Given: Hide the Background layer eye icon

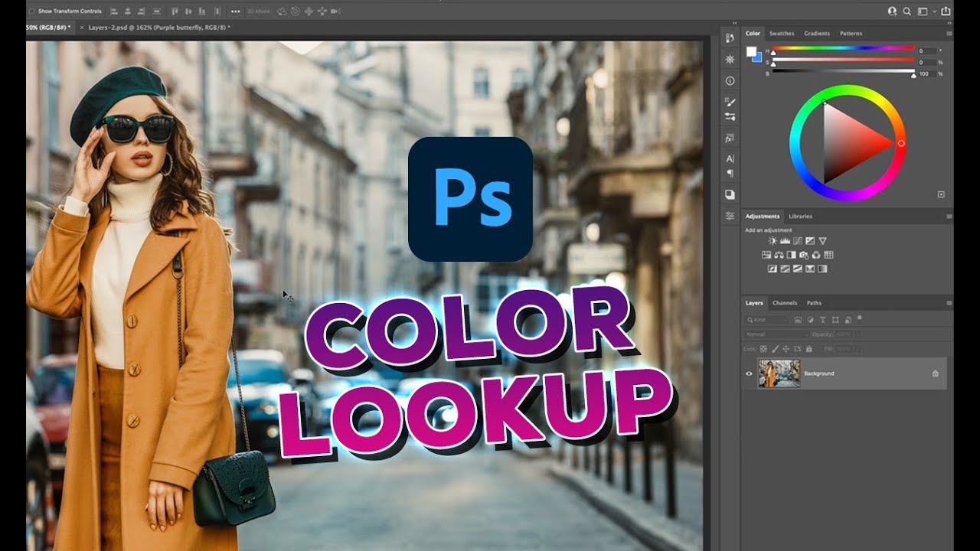Looking at the screenshot, I should 750,373.
